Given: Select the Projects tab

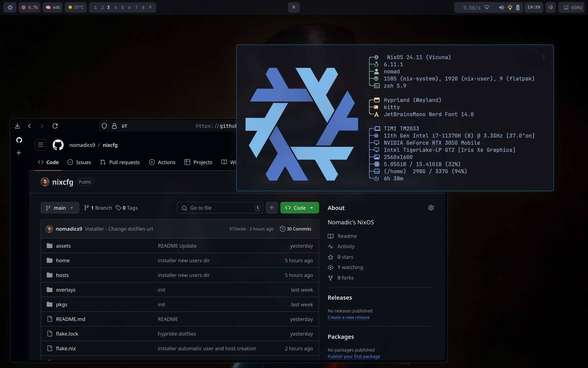Looking at the screenshot, I should click(198, 162).
